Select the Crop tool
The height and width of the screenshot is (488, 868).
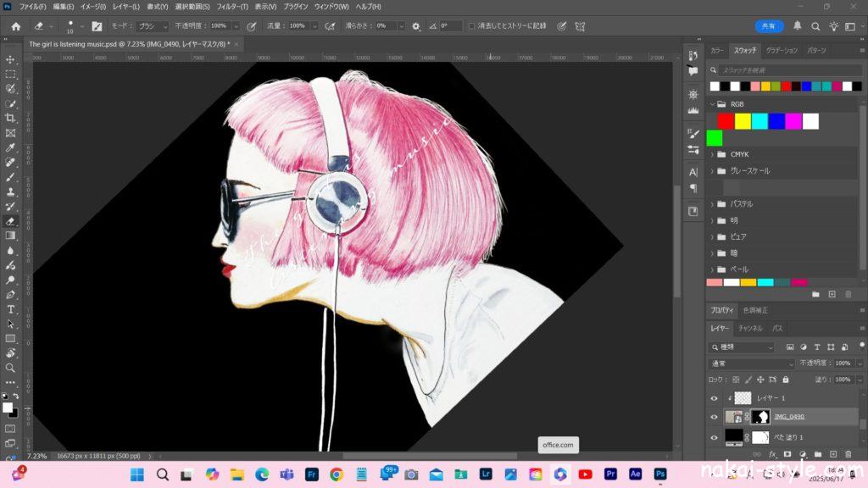11,118
